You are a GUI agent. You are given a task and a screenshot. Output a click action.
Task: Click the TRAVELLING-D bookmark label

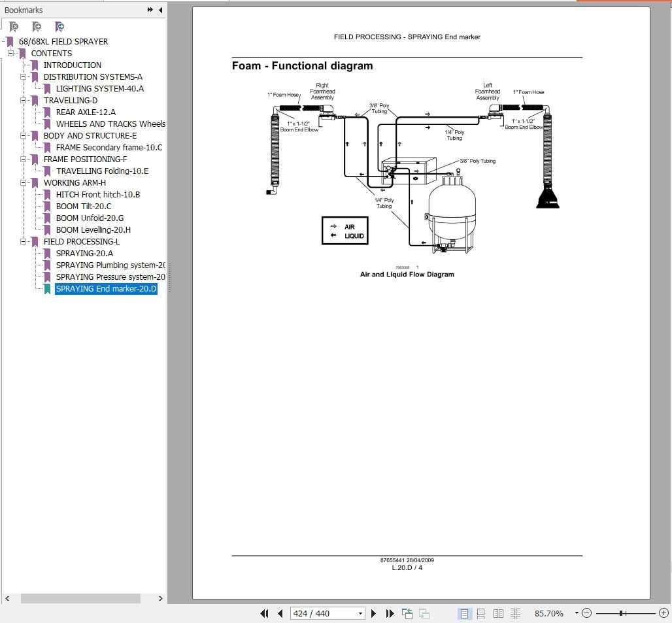(x=71, y=100)
